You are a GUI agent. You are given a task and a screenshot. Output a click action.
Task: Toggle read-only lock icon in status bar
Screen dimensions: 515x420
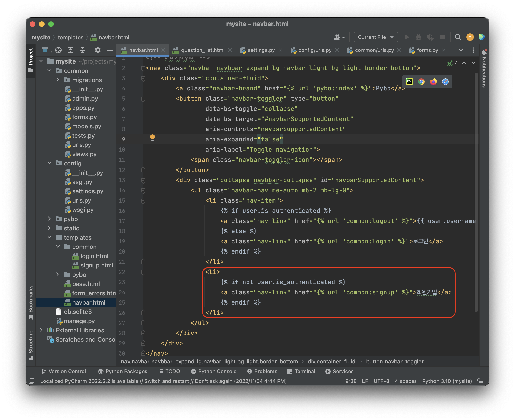pyautogui.click(x=480, y=381)
